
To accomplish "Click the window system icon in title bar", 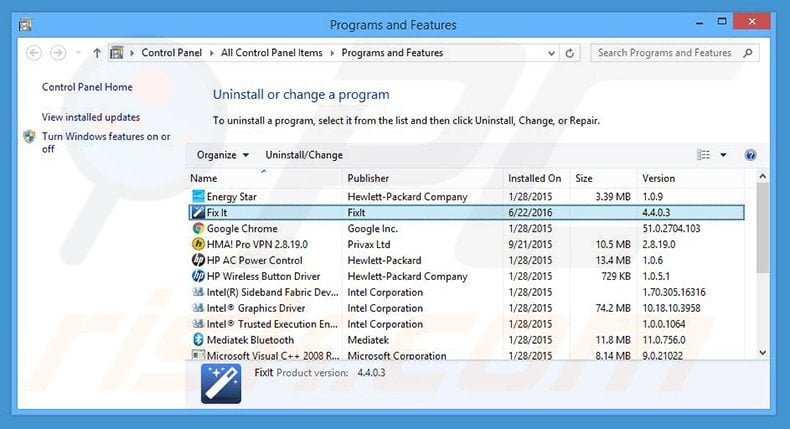I will (x=25, y=25).
